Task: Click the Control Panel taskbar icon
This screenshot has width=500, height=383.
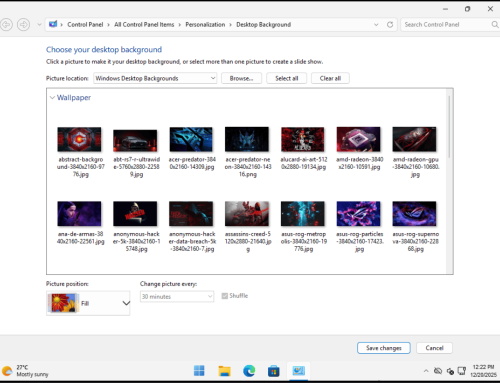Action: tap(299, 371)
